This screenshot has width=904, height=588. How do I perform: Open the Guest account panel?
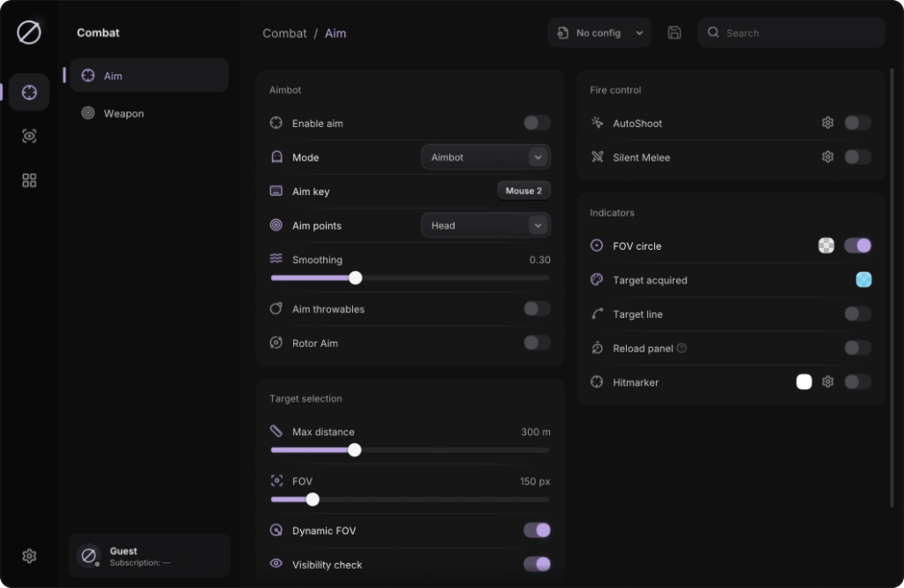(149, 555)
